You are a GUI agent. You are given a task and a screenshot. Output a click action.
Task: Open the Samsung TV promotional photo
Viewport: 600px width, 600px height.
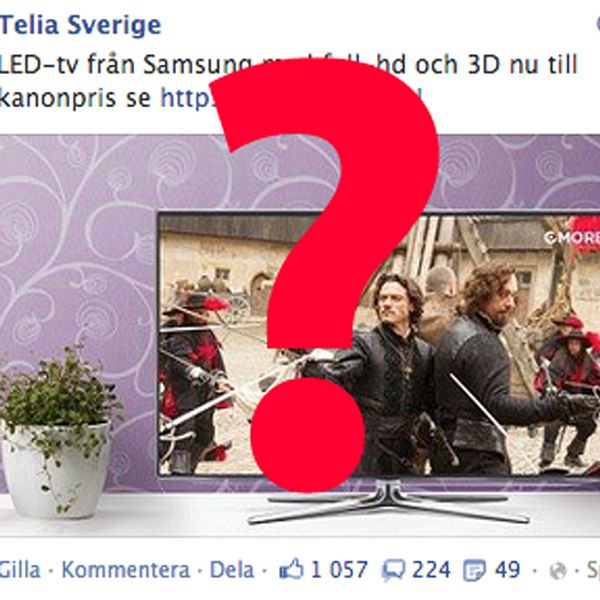point(300,336)
